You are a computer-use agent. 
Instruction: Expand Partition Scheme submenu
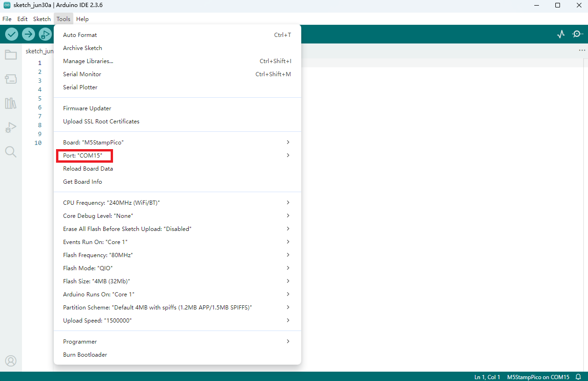pos(177,307)
